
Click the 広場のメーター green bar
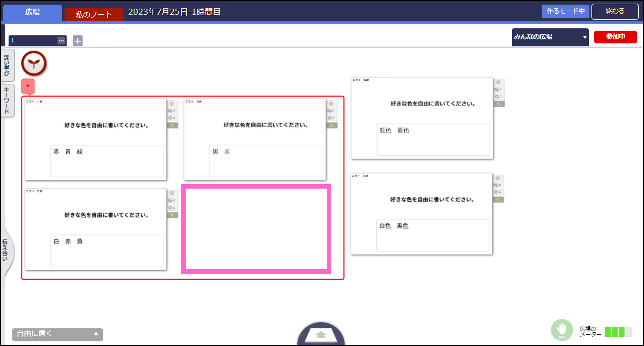coord(618,332)
